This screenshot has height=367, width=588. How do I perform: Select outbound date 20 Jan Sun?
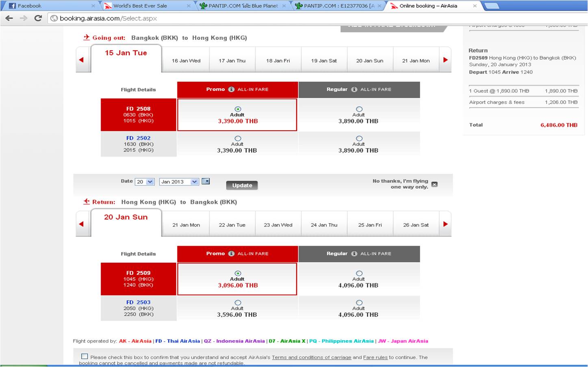tap(370, 60)
